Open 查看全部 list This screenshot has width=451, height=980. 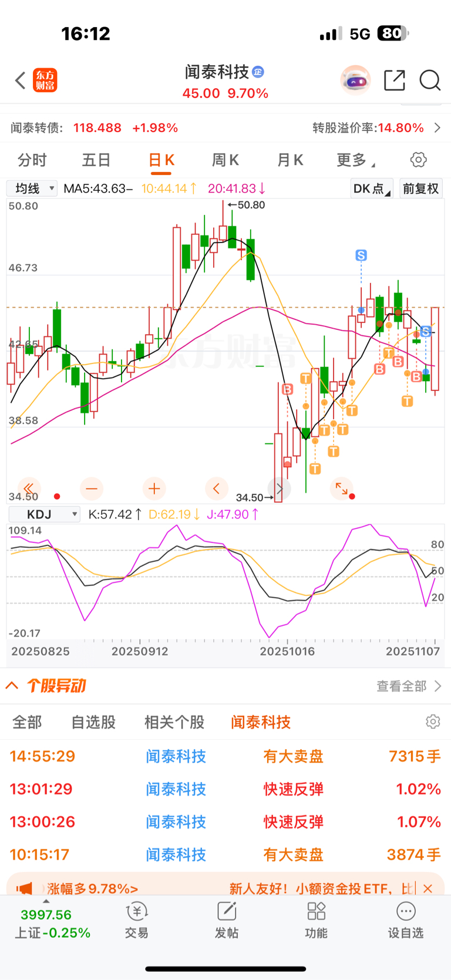point(409,686)
